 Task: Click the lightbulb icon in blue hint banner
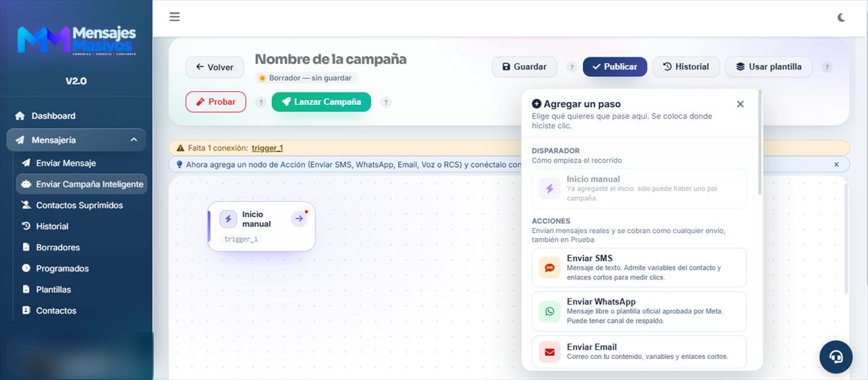179,164
